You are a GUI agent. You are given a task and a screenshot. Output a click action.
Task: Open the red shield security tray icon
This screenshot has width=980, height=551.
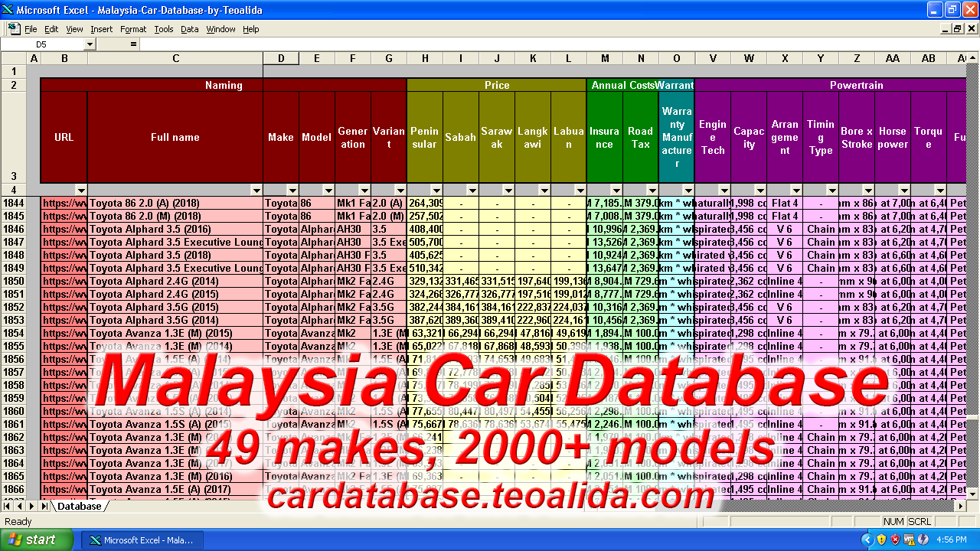point(894,540)
